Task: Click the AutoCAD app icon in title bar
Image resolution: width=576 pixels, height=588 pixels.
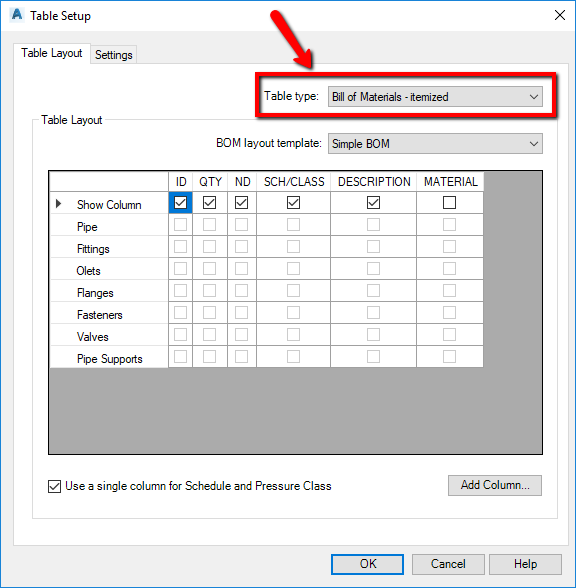Action: (x=17, y=15)
